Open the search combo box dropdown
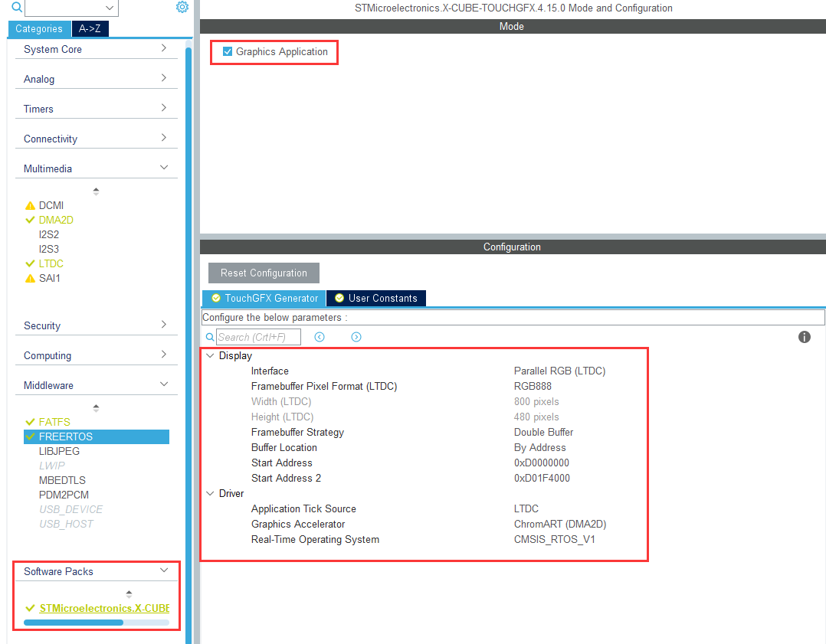The width and height of the screenshot is (826, 644). click(x=110, y=8)
